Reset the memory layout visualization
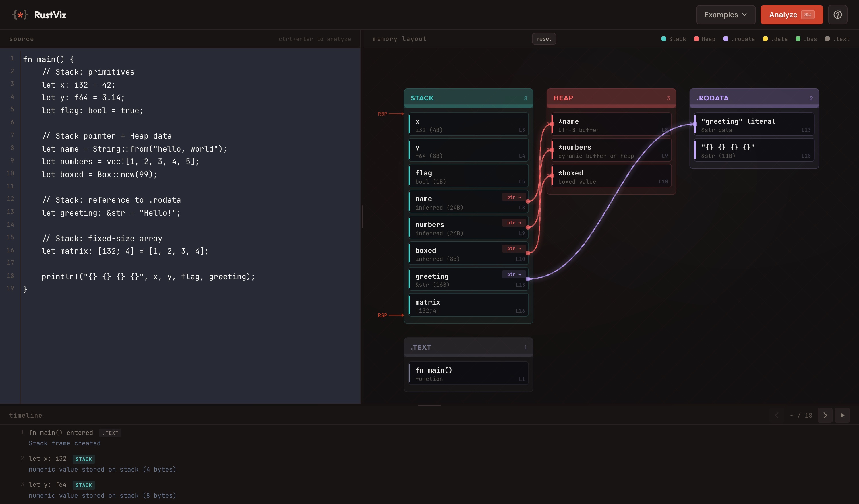Image resolution: width=859 pixels, height=504 pixels. [x=544, y=38]
